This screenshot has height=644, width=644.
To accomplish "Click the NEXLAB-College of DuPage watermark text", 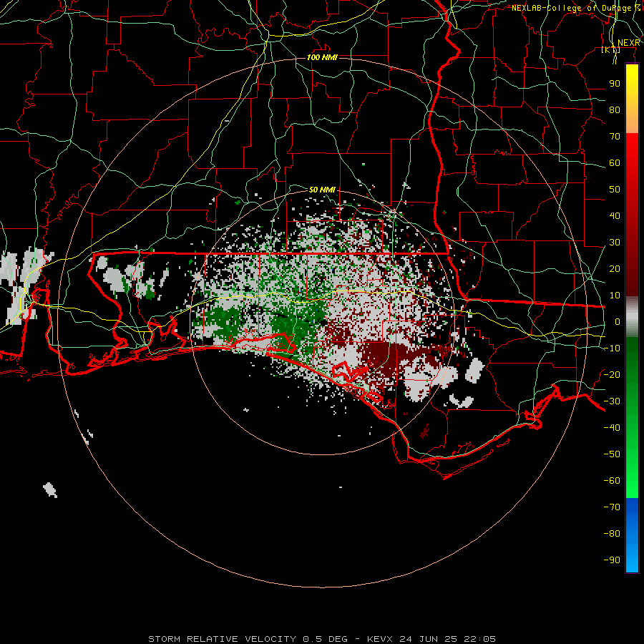I will pos(576,8).
